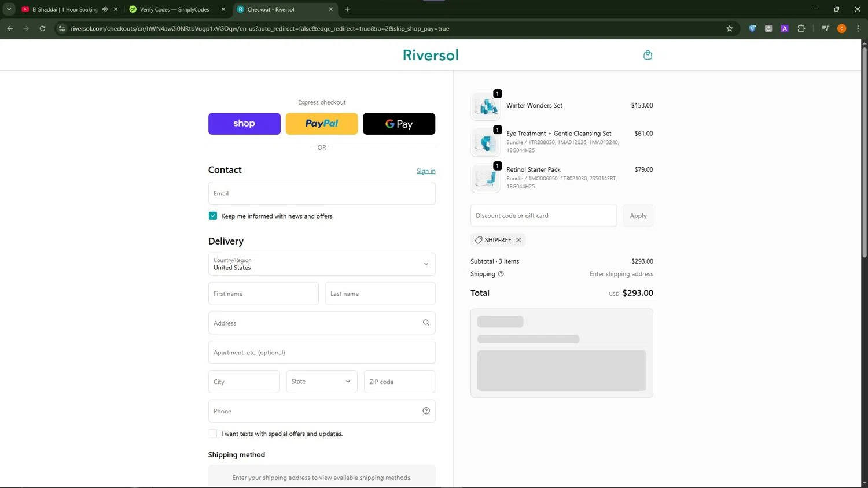This screenshot has height=488, width=868.
Task: Open Chrome three-dot menu
Action: pyautogui.click(x=858, y=28)
